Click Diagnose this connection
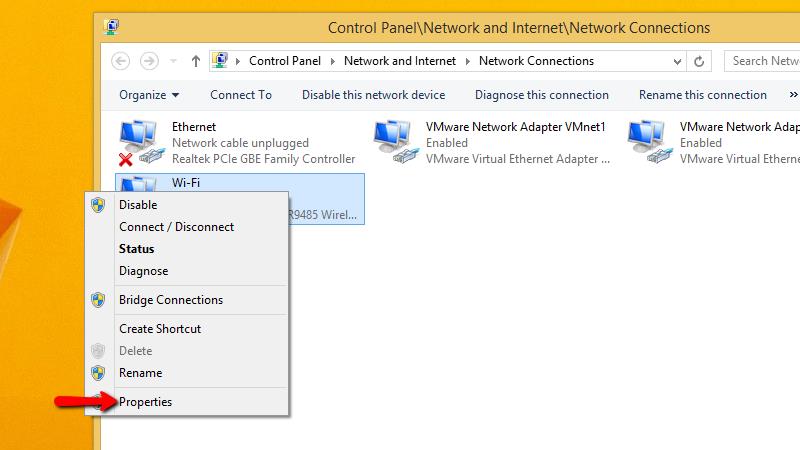The width and height of the screenshot is (800, 450). pos(542,95)
